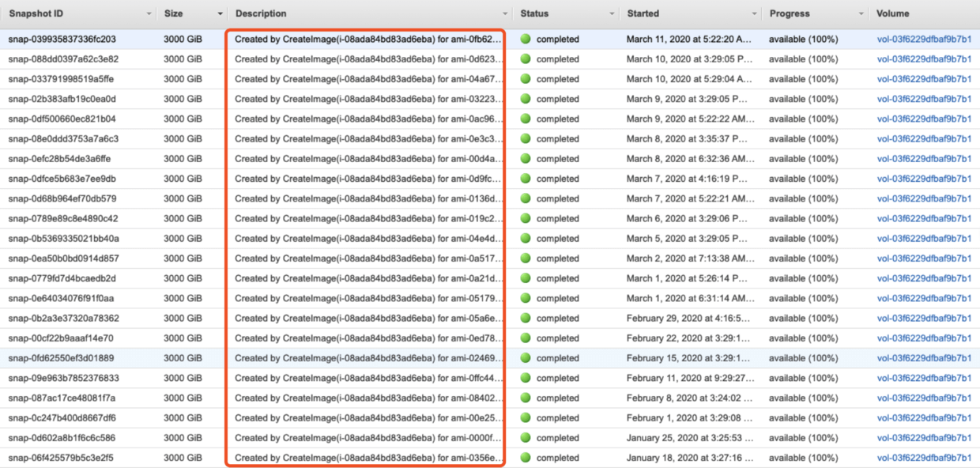The image size is (980, 468).
Task: Click green status dot for snap-06f425579b5c3e2f5
Action: (526, 458)
